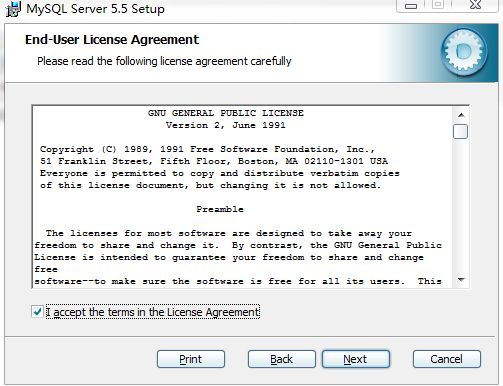Click 'I accept the terms in the License Agreement' label
Viewport: 503px width, 386px height.
(x=153, y=312)
